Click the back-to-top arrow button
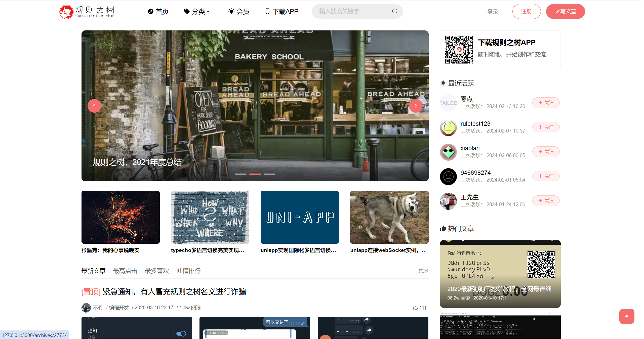The height and width of the screenshot is (339, 644). pyautogui.click(x=627, y=316)
